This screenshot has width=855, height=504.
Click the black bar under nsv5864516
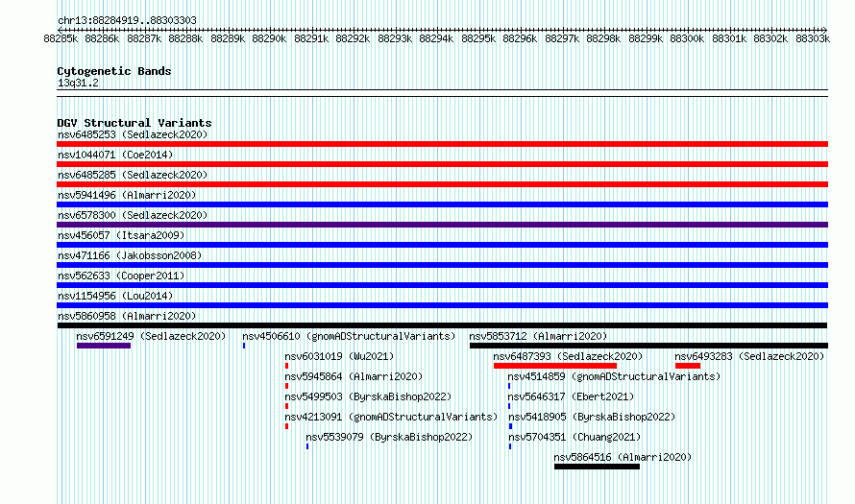pos(598,467)
